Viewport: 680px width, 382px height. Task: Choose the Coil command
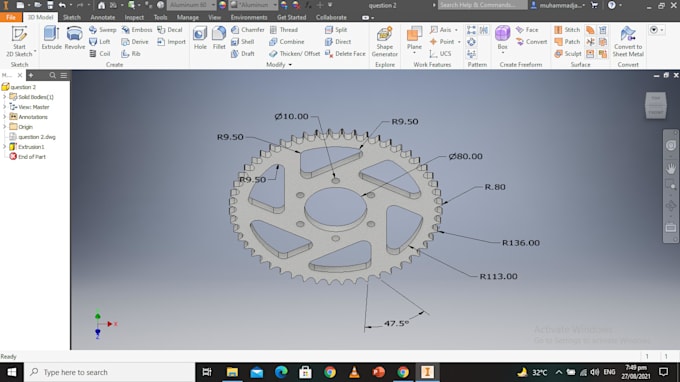[x=100, y=53]
